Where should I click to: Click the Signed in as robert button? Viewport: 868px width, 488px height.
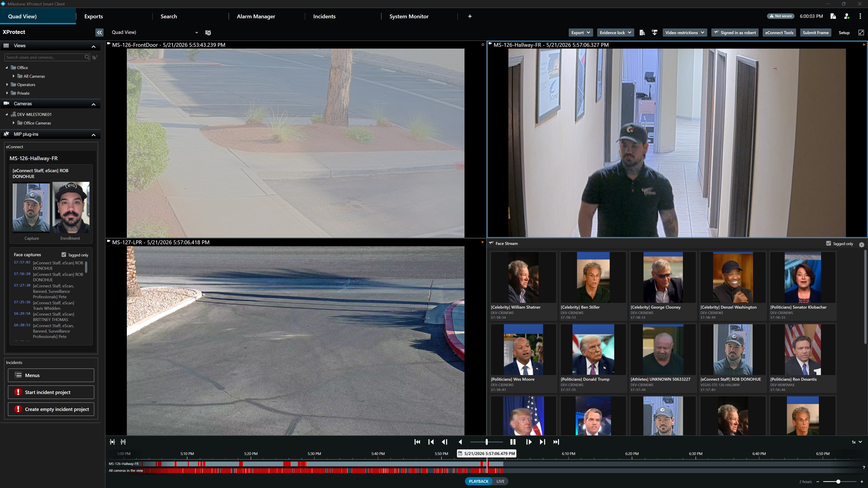(x=735, y=33)
